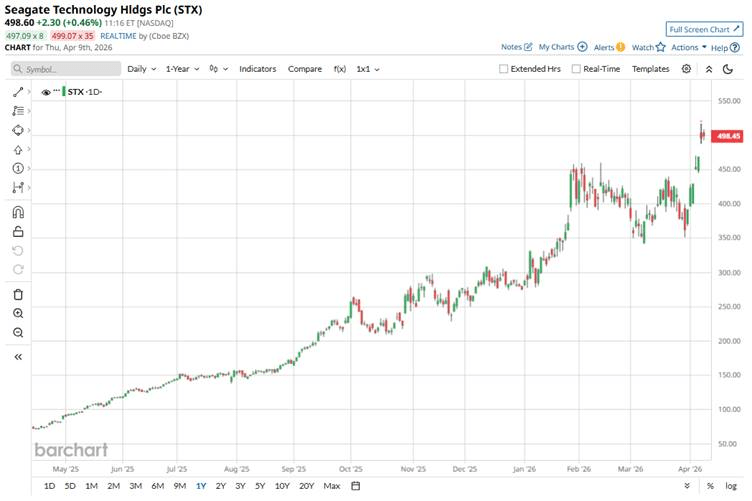Select the 5Y time range
Viewport: 752px width, 501px height.
tap(260, 486)
